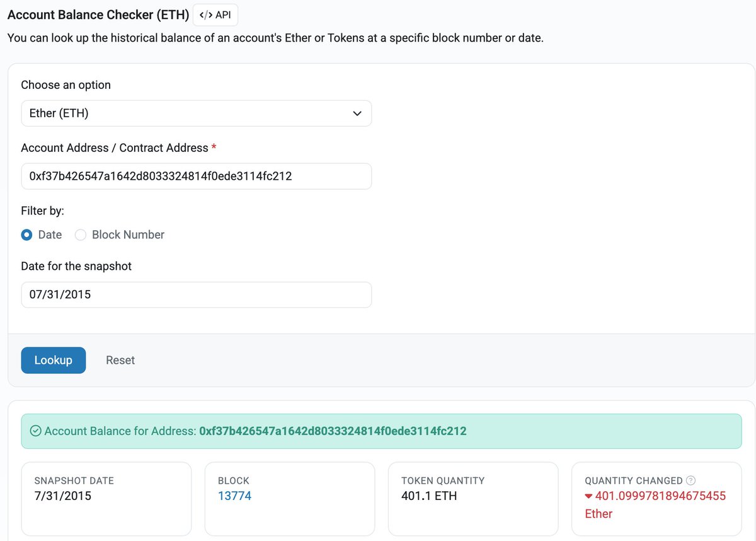This screenshot has height=541, width=756.
Task: Click the chevron arrow of the option dropdown
Action: [357, 114]
